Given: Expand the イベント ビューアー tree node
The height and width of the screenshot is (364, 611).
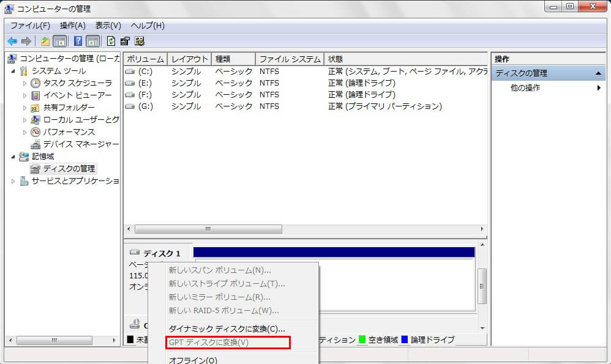Looking at the screenshot, I should click(x=25, y=95).
